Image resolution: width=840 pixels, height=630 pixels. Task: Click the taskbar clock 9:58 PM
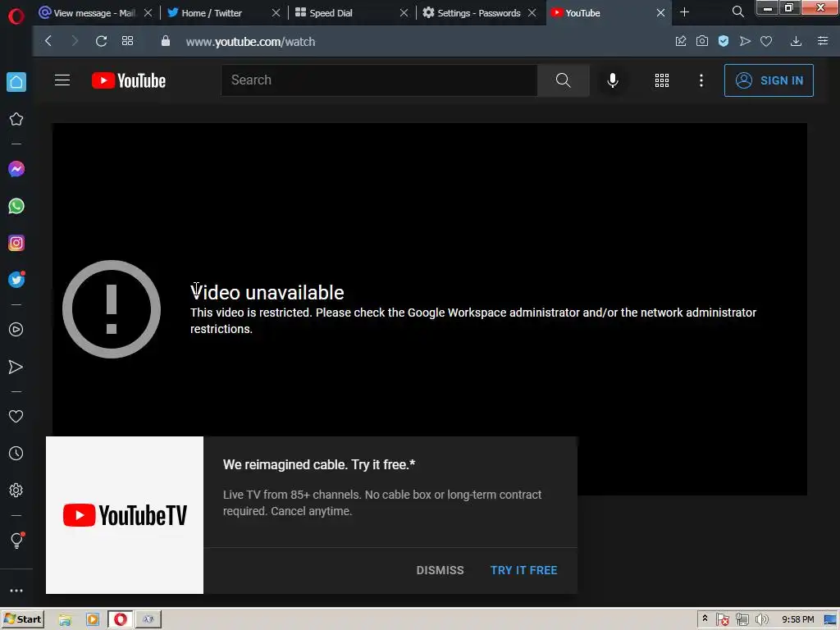point(797,619)
